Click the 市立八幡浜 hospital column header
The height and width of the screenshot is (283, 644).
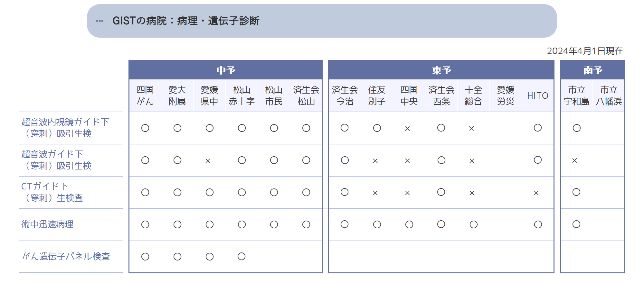coord(609,96)
